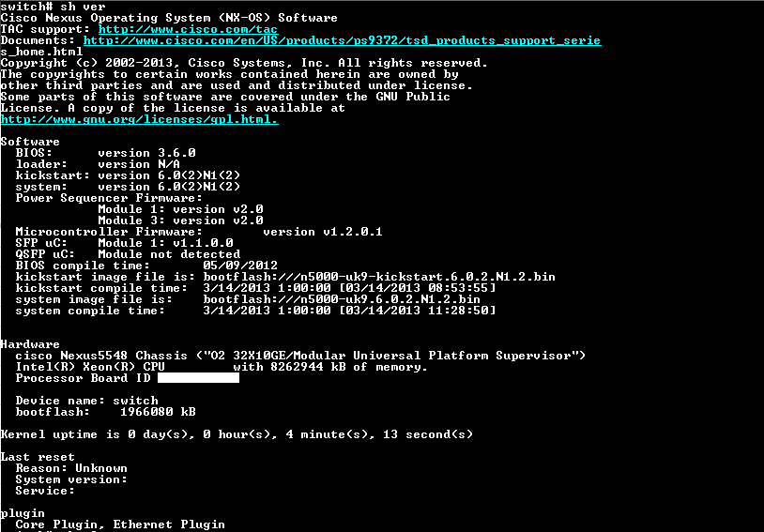This screenshot has height=532, width=764.
Task: Click the 'System version:' line
Action: tap(71, 479)
